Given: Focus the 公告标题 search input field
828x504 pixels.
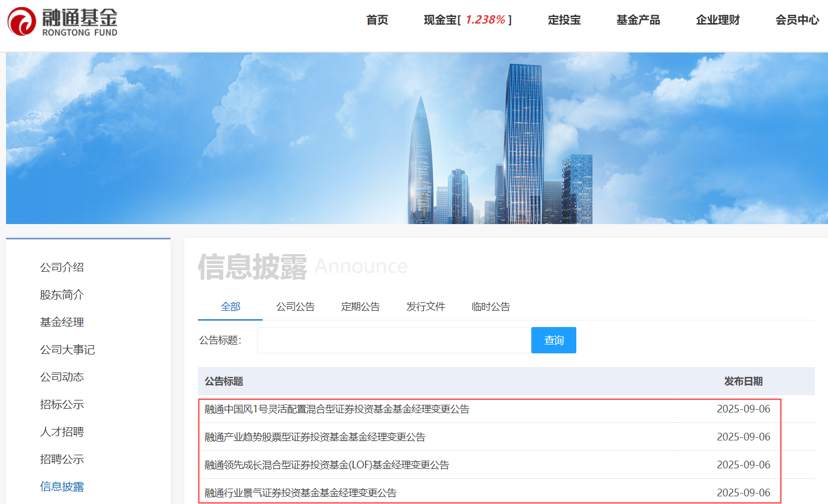Looking at the screenshot, I should pos(394,340).
